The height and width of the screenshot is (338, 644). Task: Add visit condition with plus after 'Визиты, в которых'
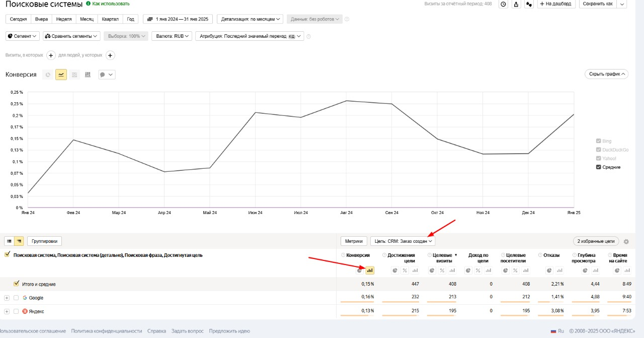[x=51, y=55]
